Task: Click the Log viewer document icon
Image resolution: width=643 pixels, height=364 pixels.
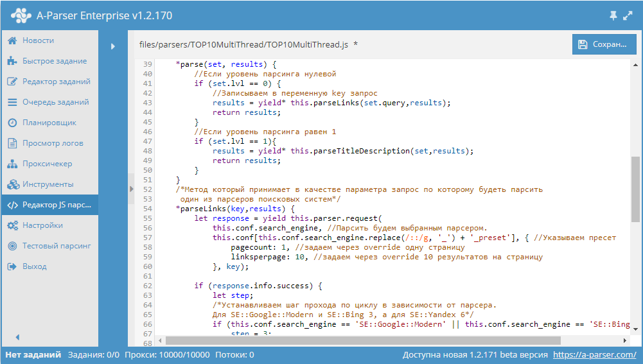Action: click(x=12, y=143)
